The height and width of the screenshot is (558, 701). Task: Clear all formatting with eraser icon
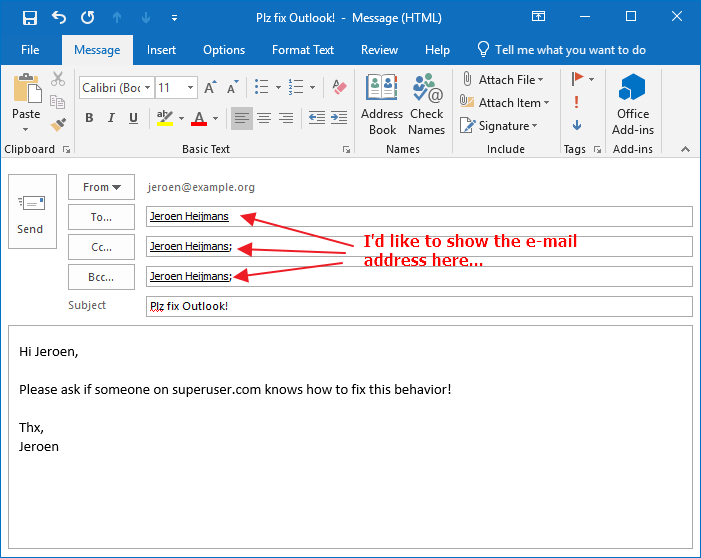coord(339,87)
